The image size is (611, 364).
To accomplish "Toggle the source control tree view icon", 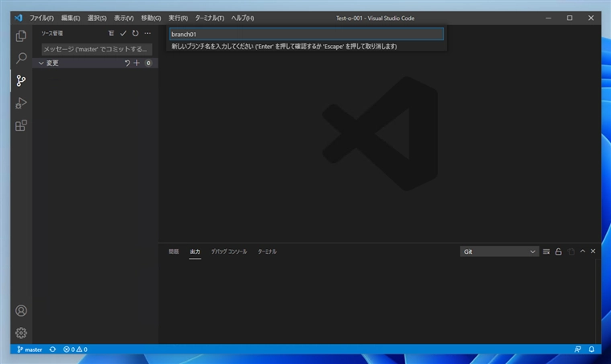I will click(111, 34).
